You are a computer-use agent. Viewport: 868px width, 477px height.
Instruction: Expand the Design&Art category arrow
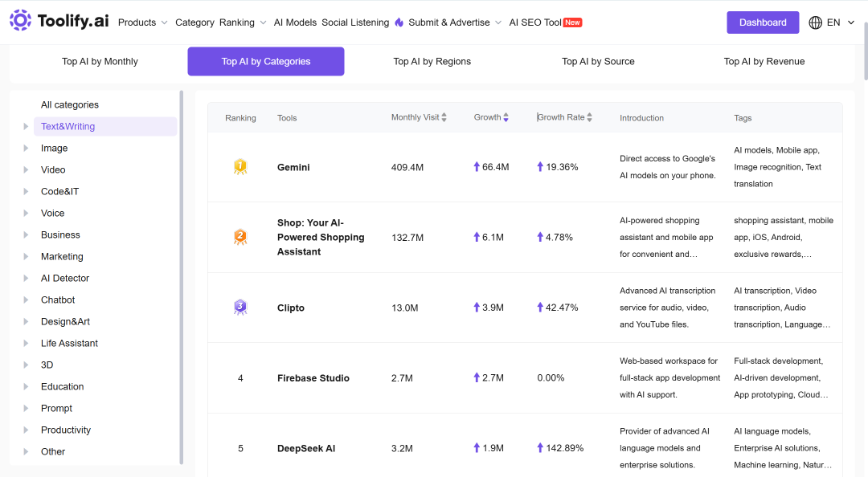coord(26,321)
